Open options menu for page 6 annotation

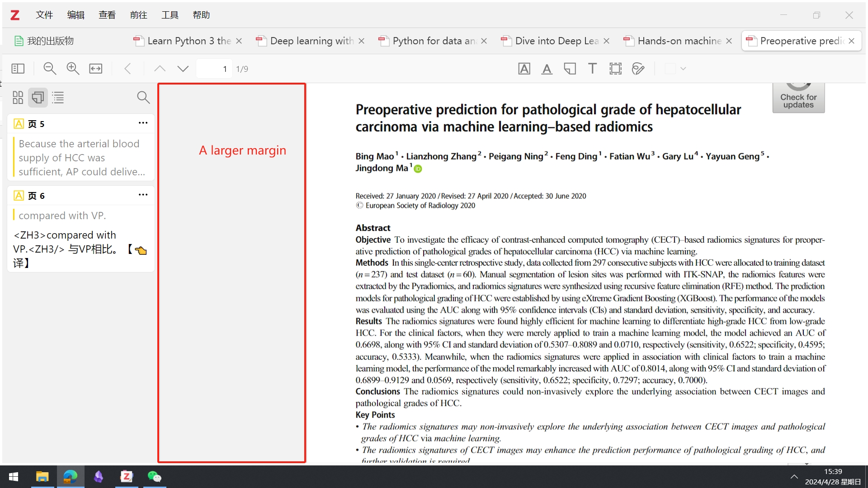click(x=143, y=195)
